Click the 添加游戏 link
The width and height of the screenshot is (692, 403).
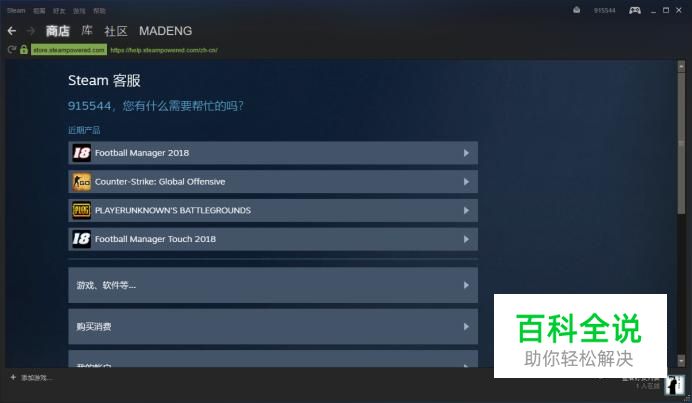(37, 378)
